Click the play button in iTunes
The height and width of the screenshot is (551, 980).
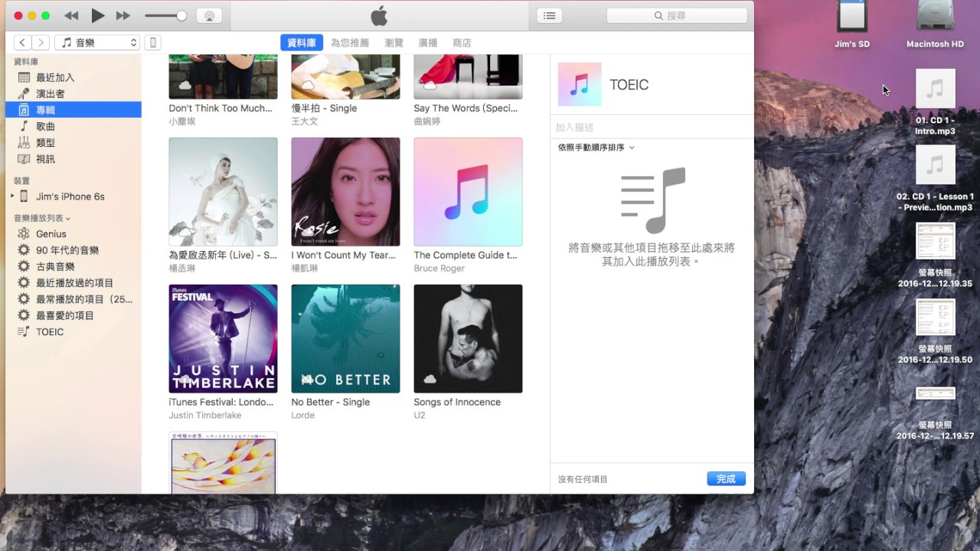point(97,15)
